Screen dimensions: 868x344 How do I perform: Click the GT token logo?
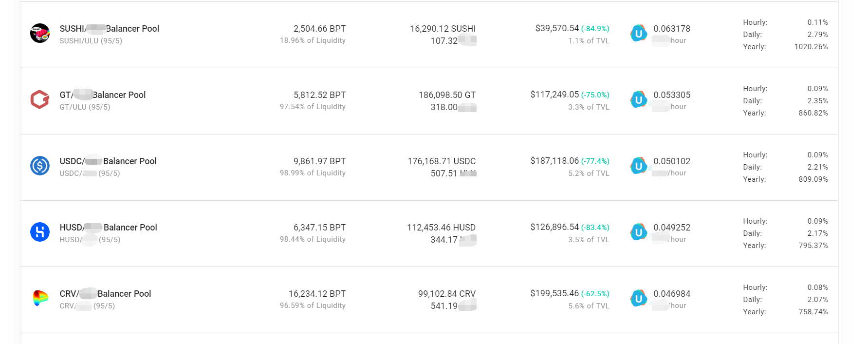(x=40, y=99)
